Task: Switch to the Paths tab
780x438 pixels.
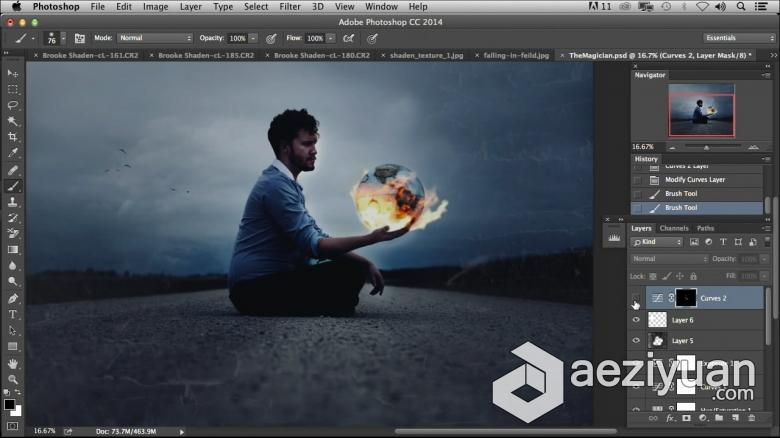Action: tap(705, 228)
